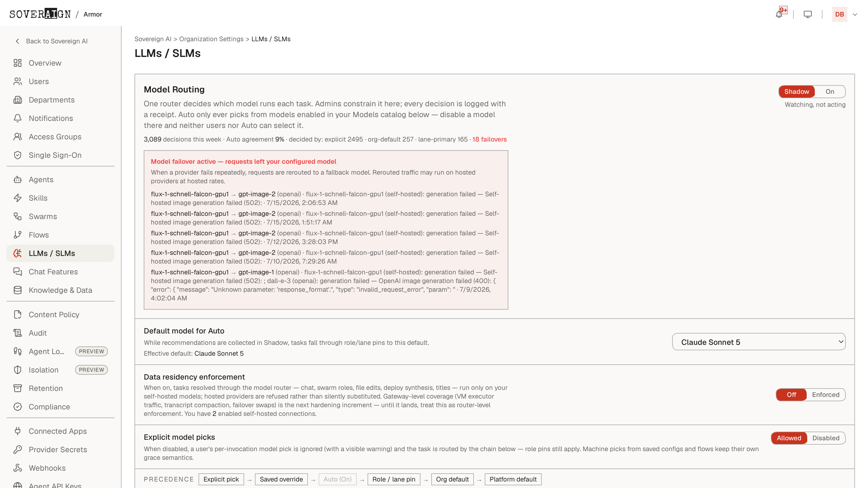
Task: Open Departments in the sidebar
Action: point(60,100)
